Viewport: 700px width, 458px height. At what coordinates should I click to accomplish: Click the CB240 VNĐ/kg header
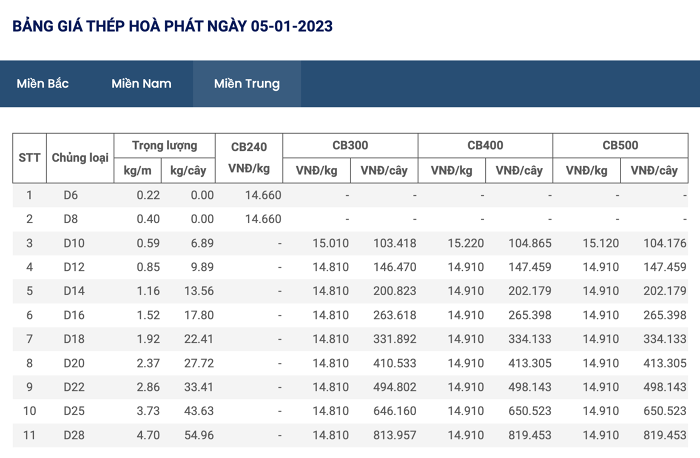coord(249,158)
